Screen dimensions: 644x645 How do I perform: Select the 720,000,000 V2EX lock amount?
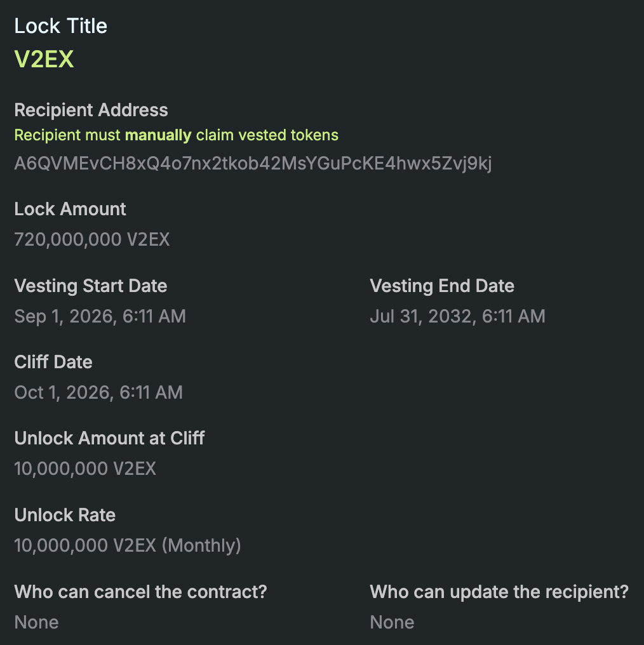(92, 239)
